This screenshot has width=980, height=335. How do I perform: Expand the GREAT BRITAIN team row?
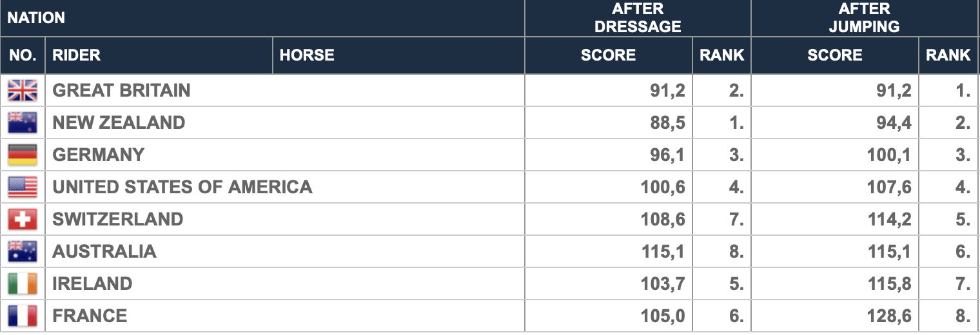(x=490, y=90)
